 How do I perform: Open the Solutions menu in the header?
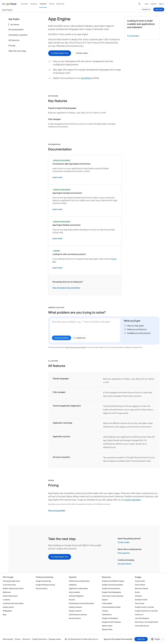pos(34,4)
